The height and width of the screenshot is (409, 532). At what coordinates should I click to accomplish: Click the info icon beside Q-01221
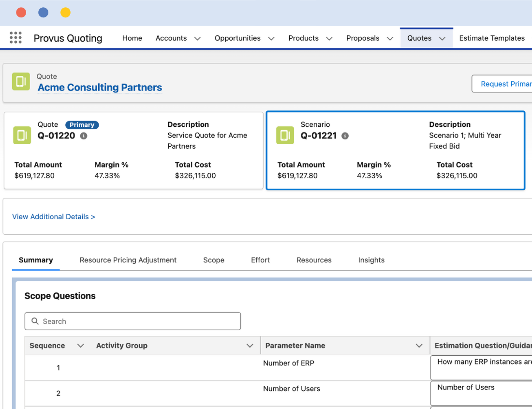click(x=345, y=136)
